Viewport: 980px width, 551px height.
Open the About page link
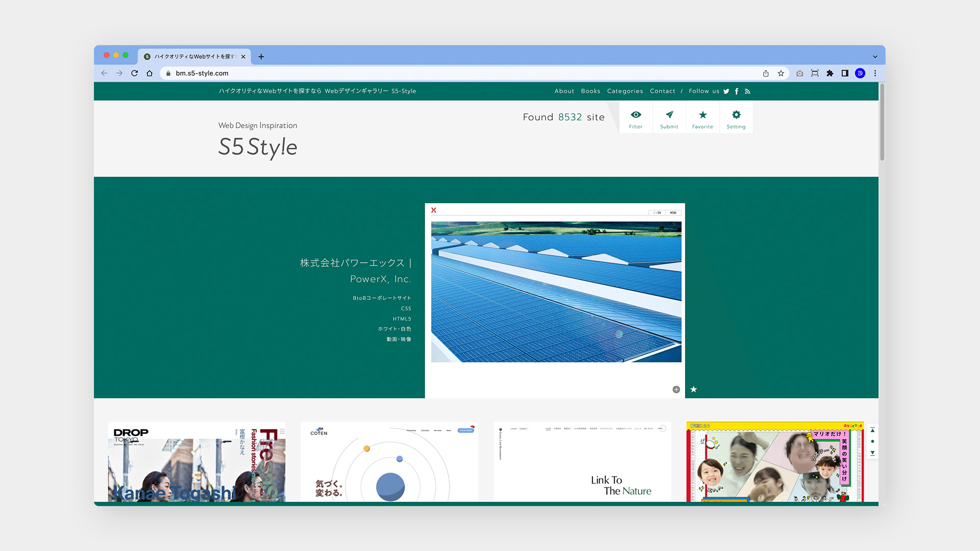564,91
